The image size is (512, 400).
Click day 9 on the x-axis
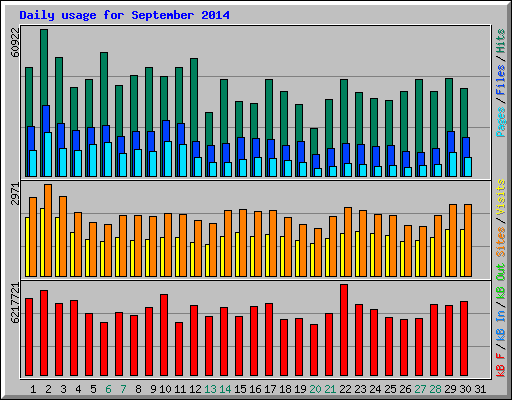153,389
